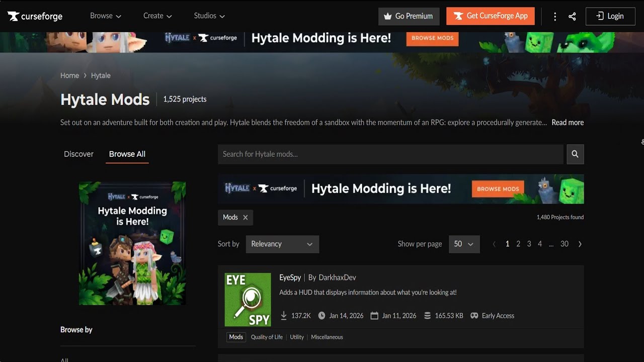Click the file size stack icon
644x362 pixels.
coord(428,316)
